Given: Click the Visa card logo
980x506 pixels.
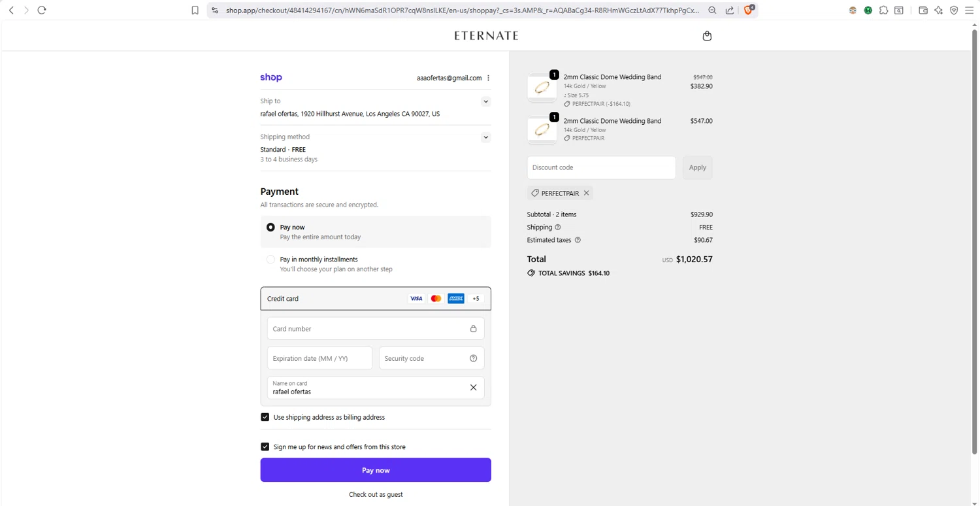Looking at the screenshot, I should click(416, 299).
